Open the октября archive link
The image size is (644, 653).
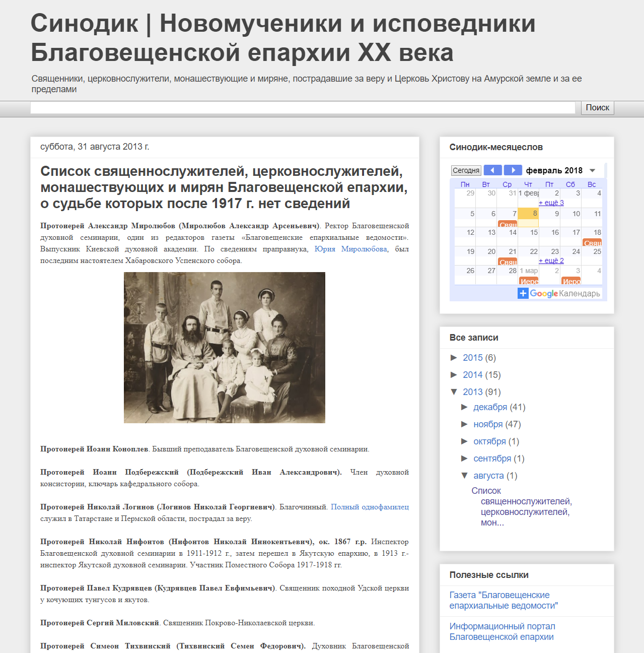click(489, 441)
